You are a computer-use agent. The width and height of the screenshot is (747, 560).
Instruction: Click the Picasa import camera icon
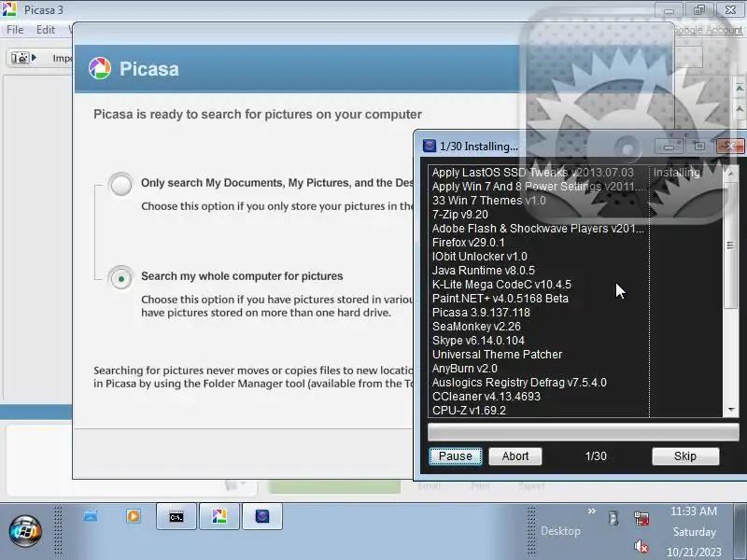(x=22, y=58)
